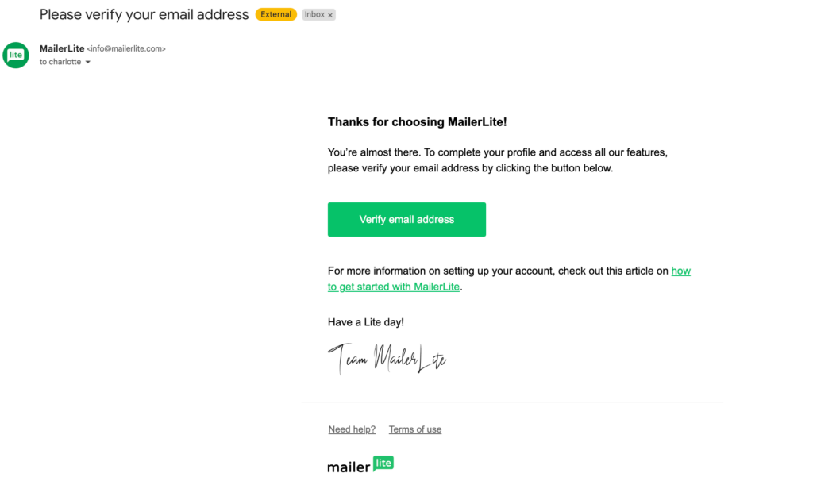This screenshot has height=504, width=813.
Task: Click the Verify email address button
Action: point(406,219)
